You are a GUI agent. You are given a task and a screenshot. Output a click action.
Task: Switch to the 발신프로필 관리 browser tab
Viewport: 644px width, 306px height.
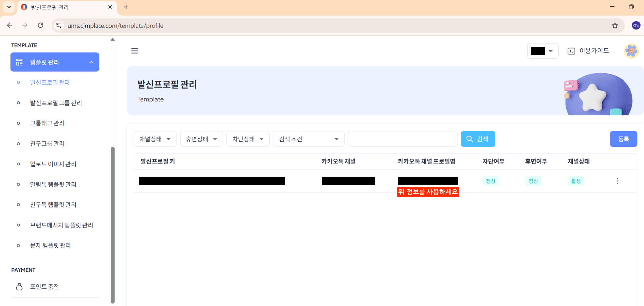click(49, 7)
